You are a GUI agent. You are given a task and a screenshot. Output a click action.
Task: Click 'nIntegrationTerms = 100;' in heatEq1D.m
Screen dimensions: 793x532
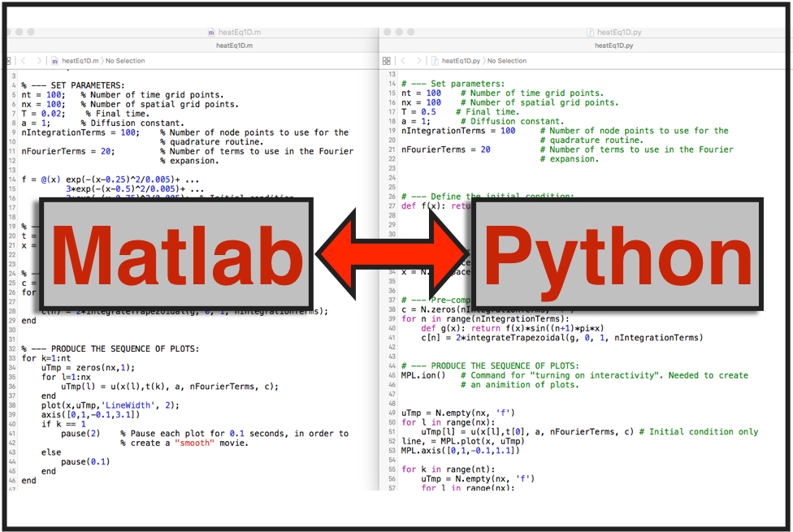click(x=80, y=132)
